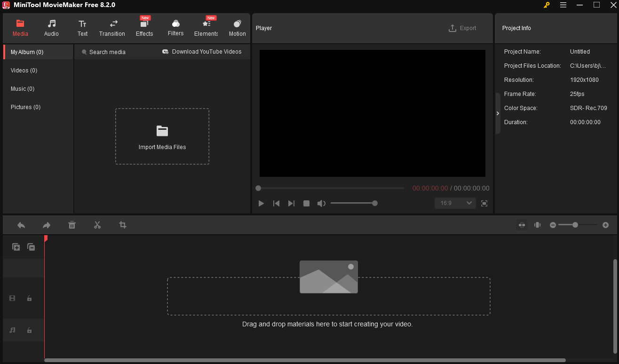The image size is (619, 364).
Task: Go to next frame
Action: click(291, 203)
